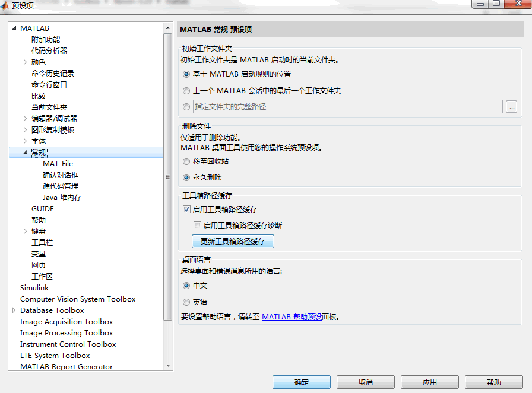
Task: Expand the 颜色 tree node
Action: click(25, 62)
